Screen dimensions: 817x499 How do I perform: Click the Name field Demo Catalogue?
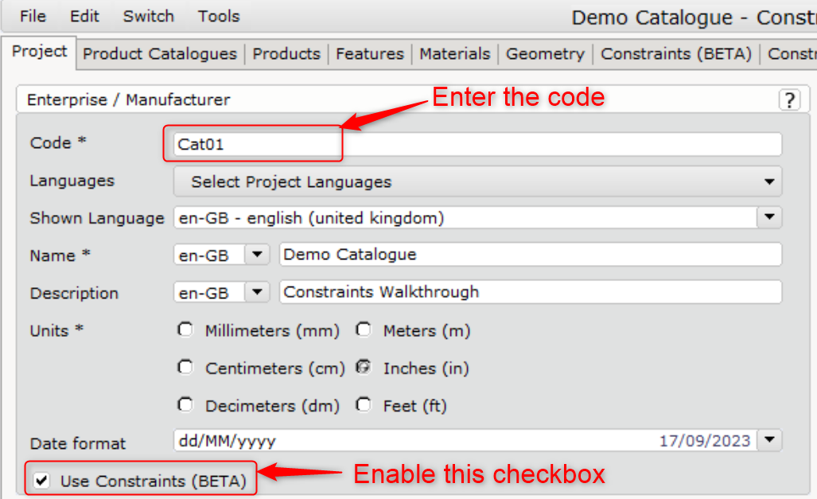point(530,254)
